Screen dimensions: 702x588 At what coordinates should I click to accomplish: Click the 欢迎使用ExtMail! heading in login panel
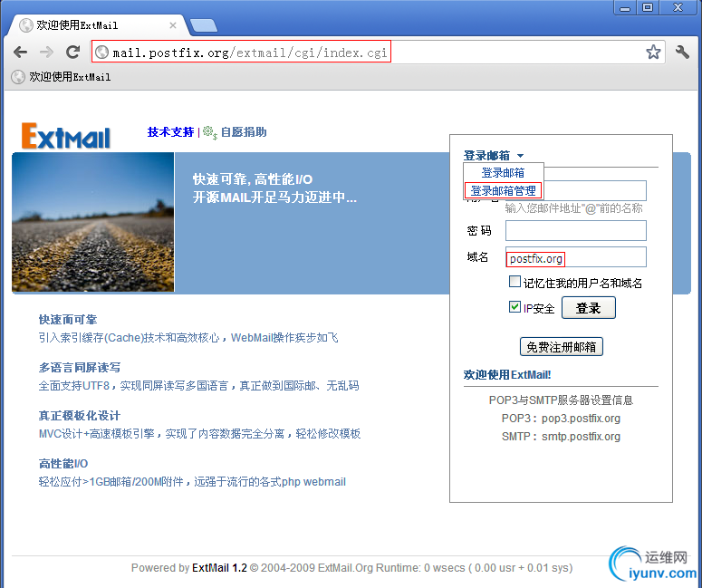click(507, 375)
